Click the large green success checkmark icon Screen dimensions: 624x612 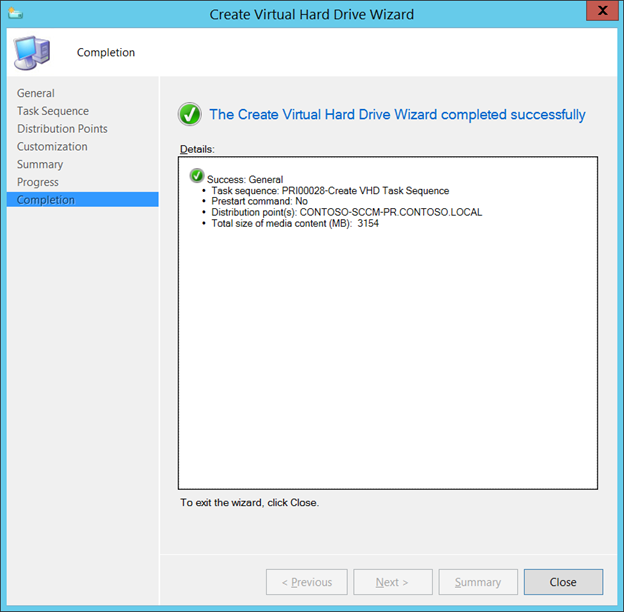[x=190, y=114]
